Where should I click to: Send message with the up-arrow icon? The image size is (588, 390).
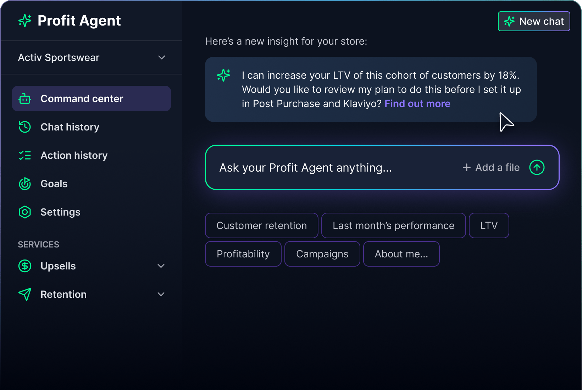coord(537,167)
